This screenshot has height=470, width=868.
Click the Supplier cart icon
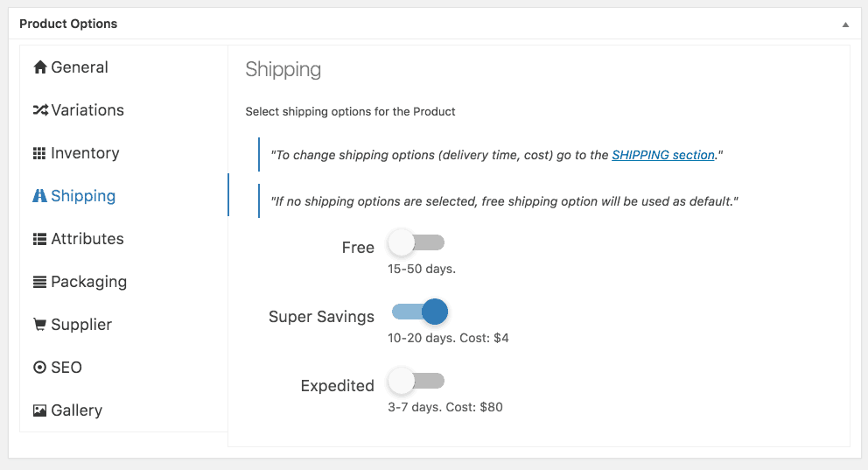coord(40,325)
